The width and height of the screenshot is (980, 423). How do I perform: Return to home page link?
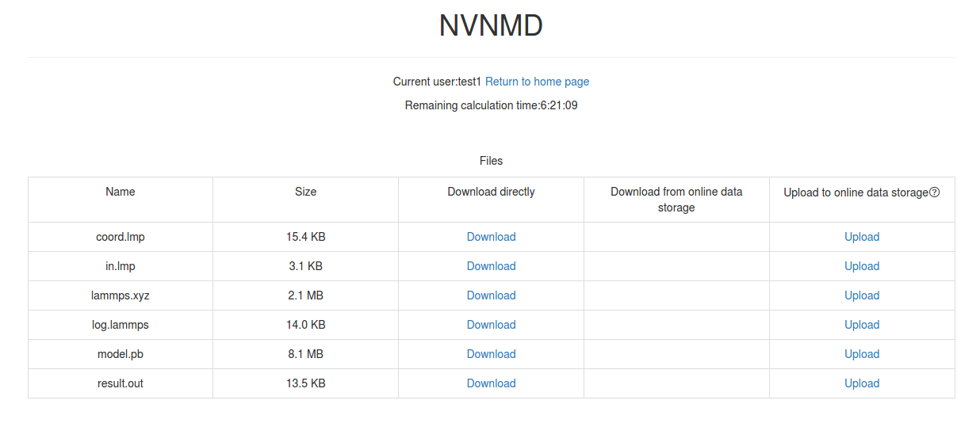(537, 82)
